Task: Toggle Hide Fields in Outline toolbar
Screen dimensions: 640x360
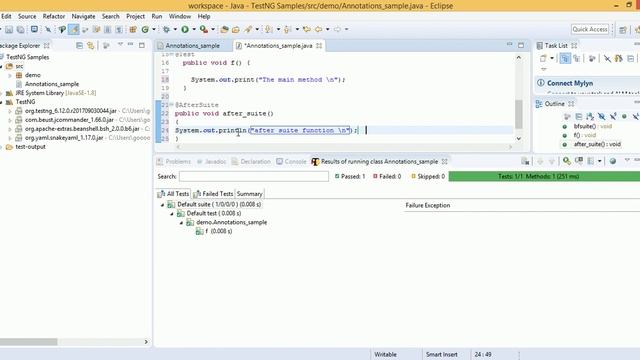Action: click(x=601, y=117)
